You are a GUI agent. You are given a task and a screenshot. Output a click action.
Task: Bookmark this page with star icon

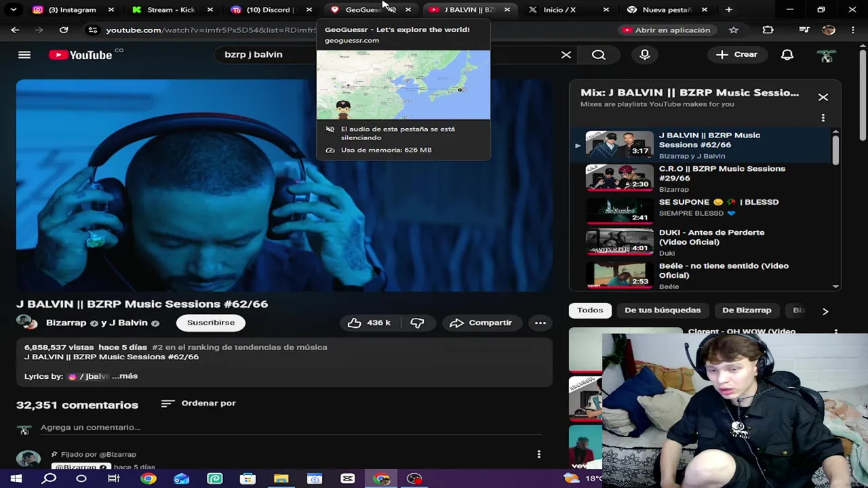click(x=734, y=30)
